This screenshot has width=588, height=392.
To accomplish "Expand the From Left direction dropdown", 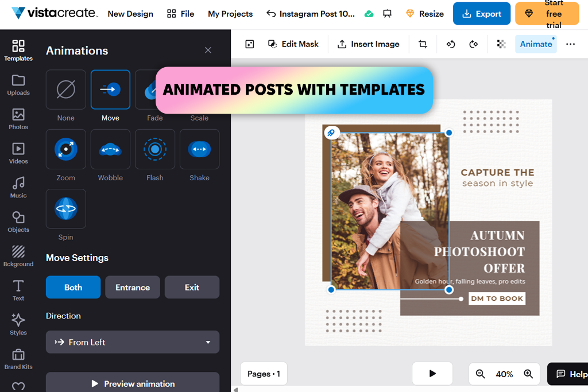I will 133,342.
